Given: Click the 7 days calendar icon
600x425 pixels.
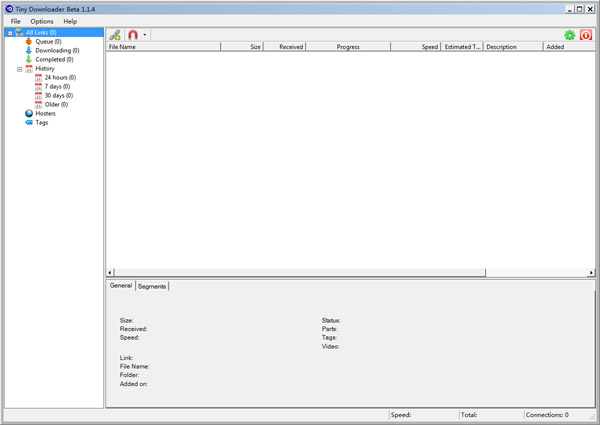Looking at the screenshot, I should (x=38, y=86).
